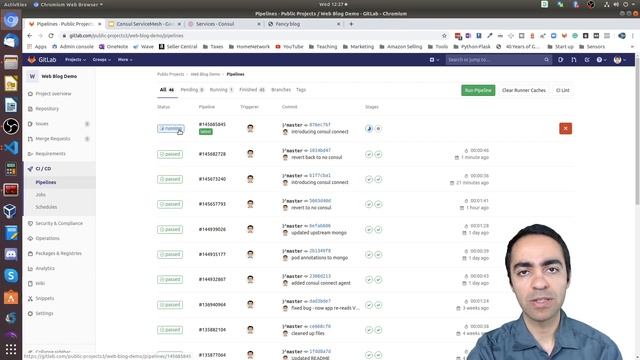Image resolution: width=640 pixels, height=360 pixels.
Task: Open commit link for 'updated upstream mongo'
Action: tap(320, 226)
